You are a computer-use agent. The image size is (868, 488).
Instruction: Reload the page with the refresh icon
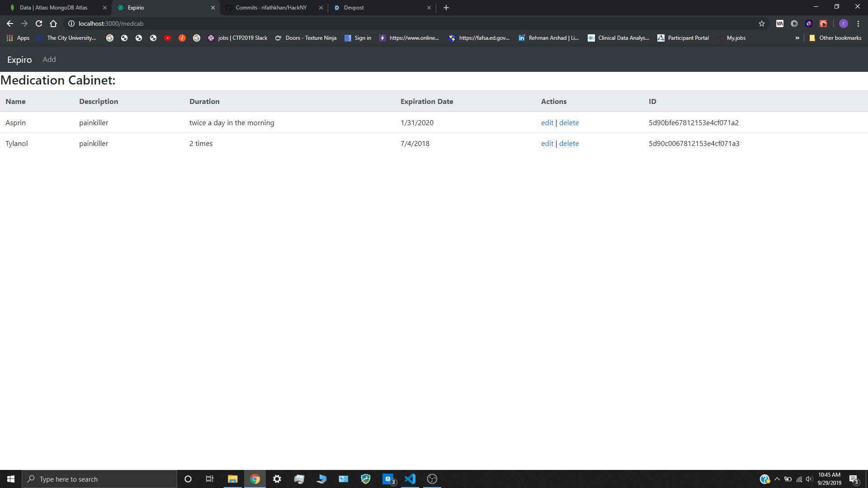point(39,23)
